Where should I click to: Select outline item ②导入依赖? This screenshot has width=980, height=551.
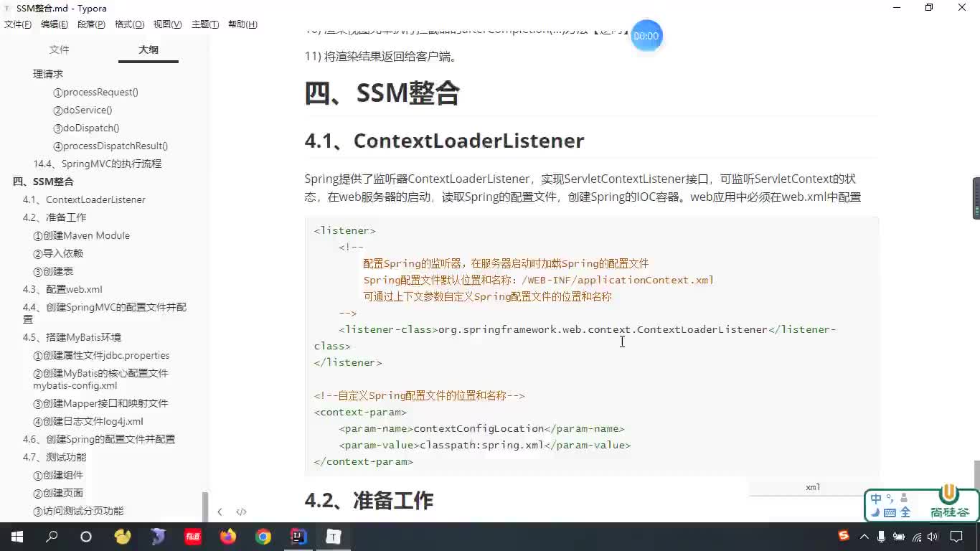(58, 253)
